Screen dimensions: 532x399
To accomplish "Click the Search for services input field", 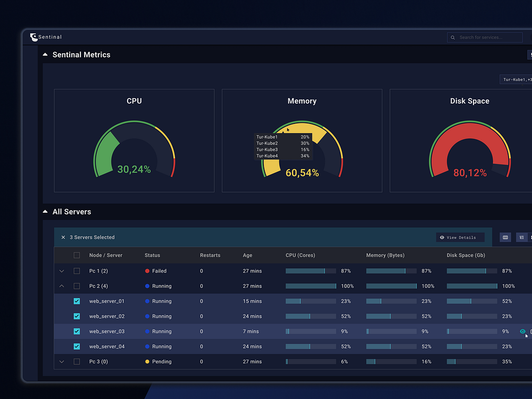I will click(484, 37).
